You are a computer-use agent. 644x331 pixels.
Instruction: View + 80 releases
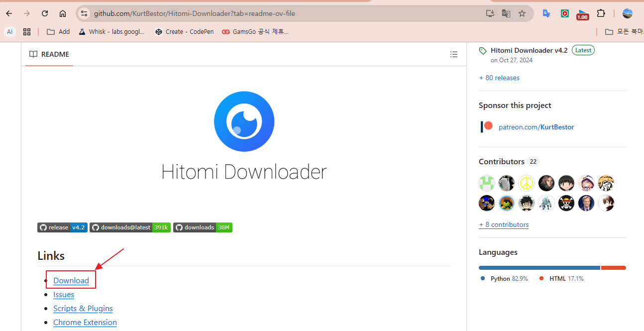click(x=499, y=78)
